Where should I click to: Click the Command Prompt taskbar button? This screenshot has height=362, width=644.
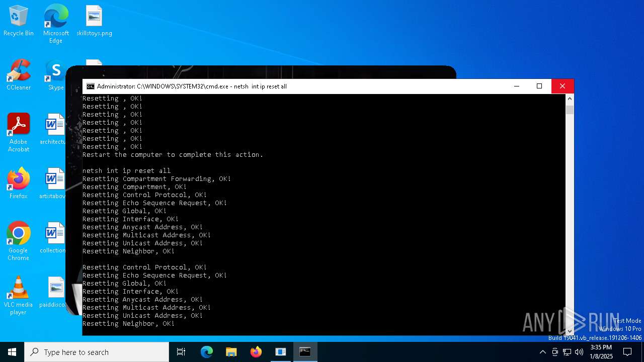point(305,352)
